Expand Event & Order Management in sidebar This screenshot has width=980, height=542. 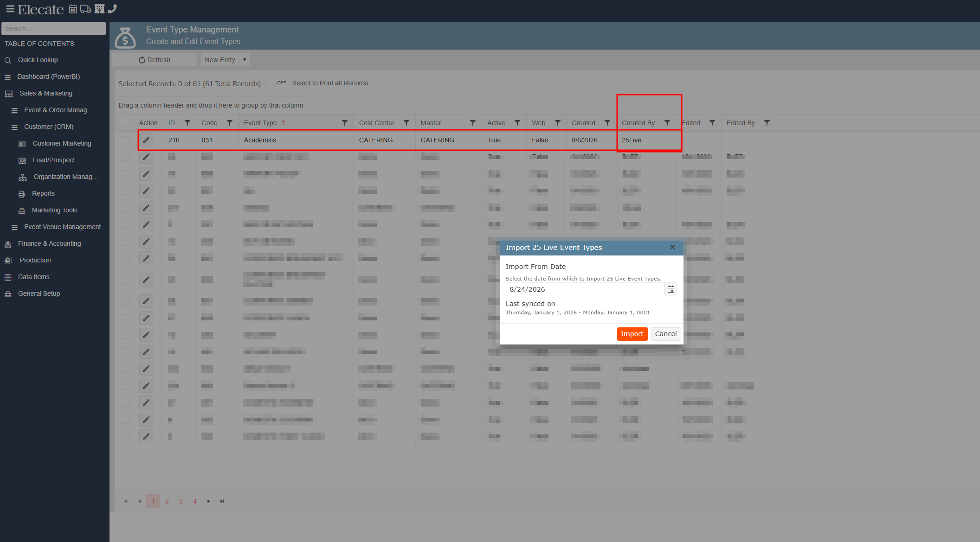coord(58,110)
